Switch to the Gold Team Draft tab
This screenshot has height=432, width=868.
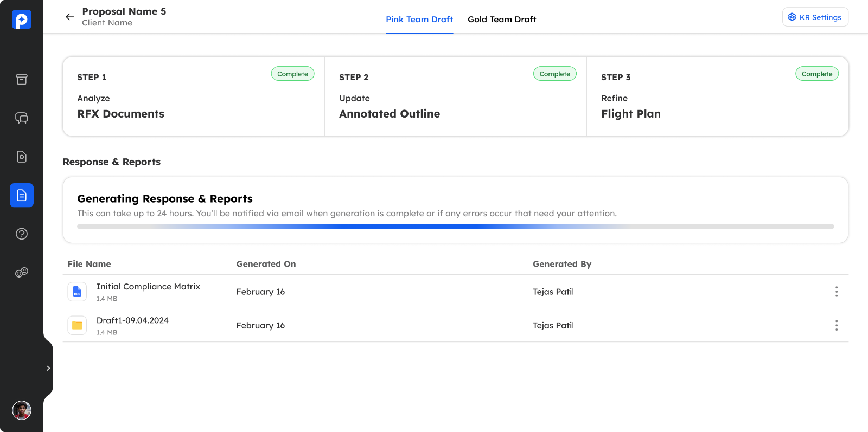502,20
